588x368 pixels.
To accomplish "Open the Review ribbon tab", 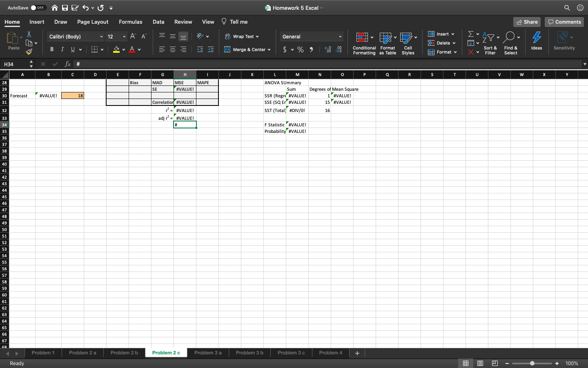I will 183,22.
